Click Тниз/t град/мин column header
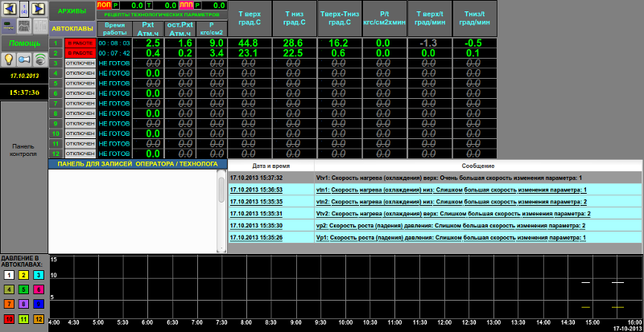Image resolution: width=644 pixels, height=332 pixels. click(475, 18)
